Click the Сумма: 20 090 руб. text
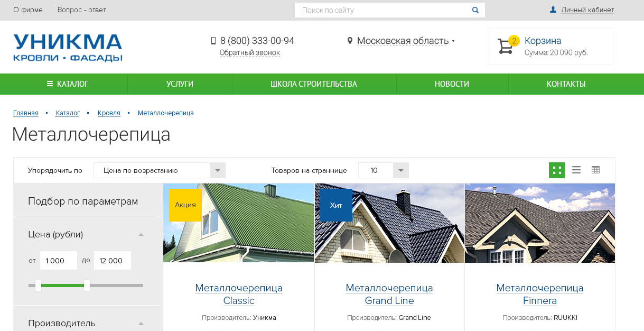644x331 pixels. click(x=556, y=52)
